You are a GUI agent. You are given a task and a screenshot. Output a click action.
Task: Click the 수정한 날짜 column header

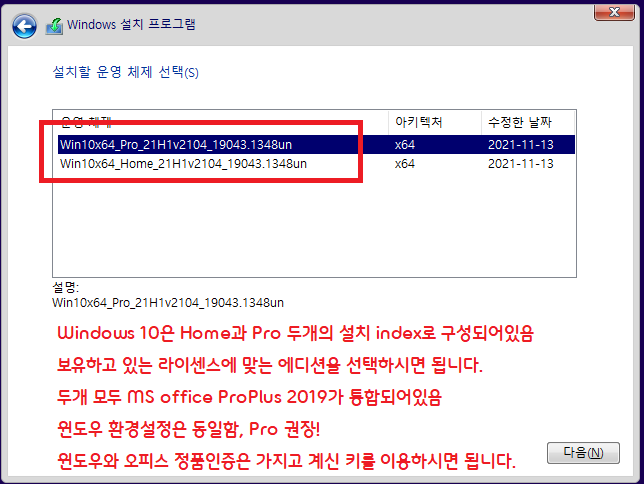click(x=528, y=122)
